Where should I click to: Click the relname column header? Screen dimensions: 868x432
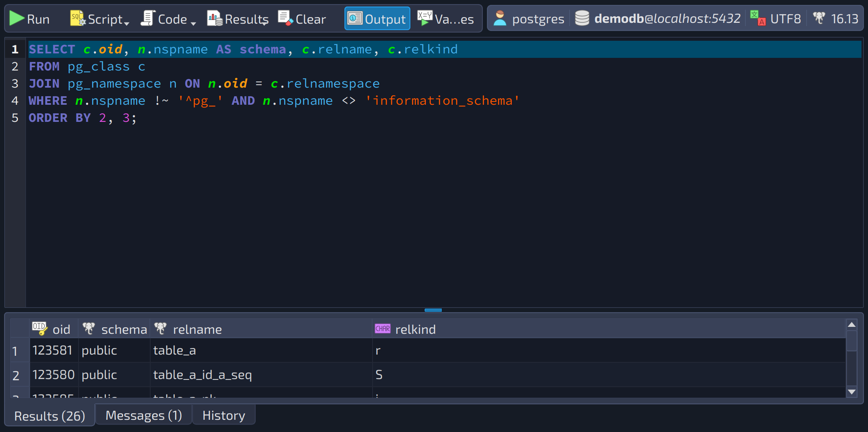[x=261, y=329]
